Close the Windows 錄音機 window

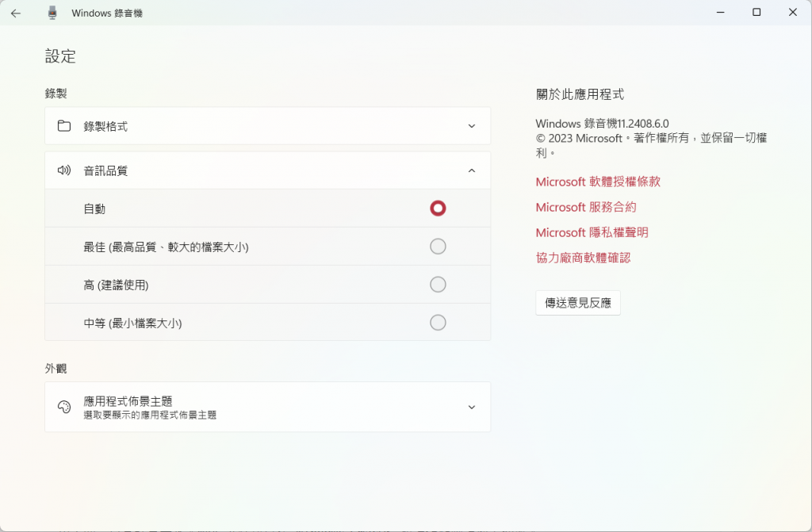(x=793, y=13)
